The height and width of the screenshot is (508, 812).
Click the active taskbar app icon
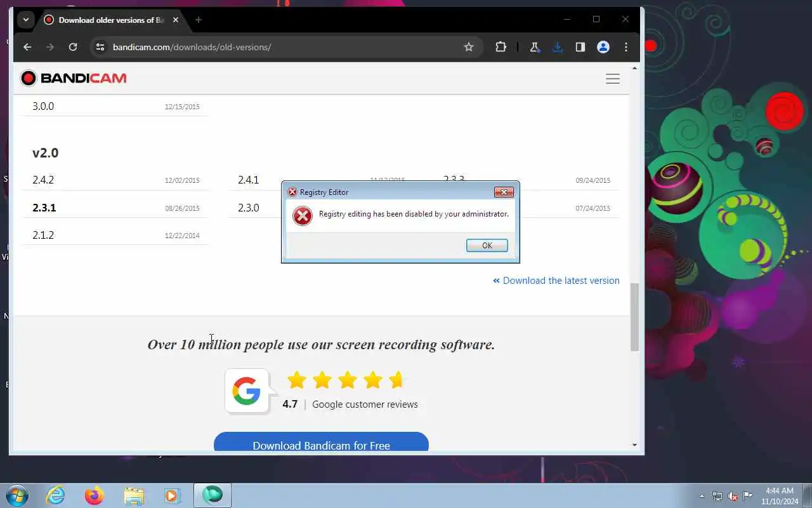(x=213, y=495)
